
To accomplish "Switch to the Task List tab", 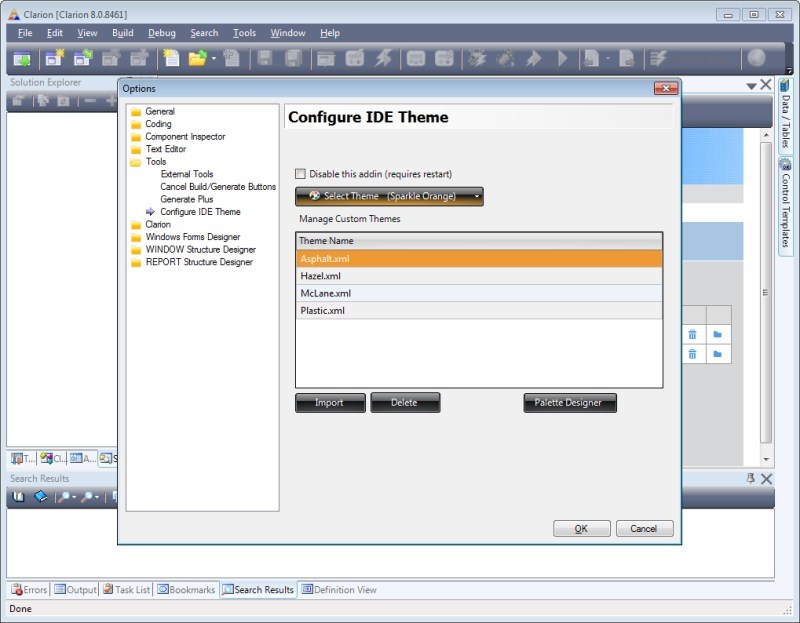I will [x=127, y=589].
